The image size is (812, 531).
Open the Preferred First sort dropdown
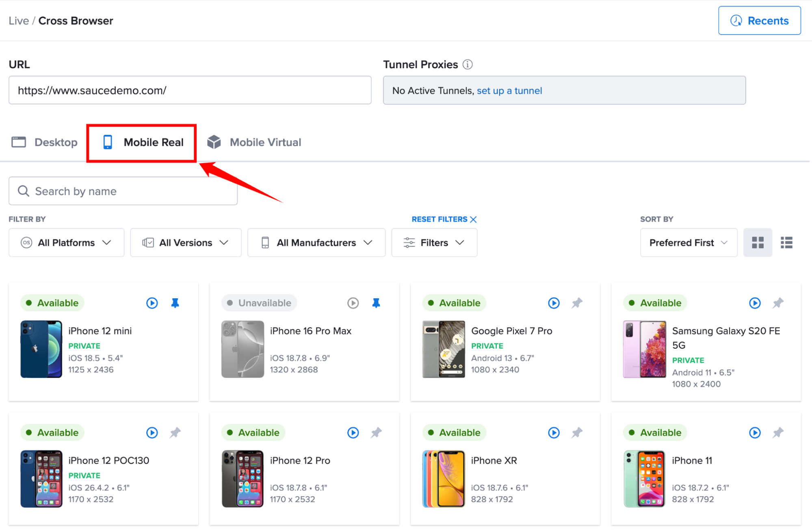click(x=689, y=243)
